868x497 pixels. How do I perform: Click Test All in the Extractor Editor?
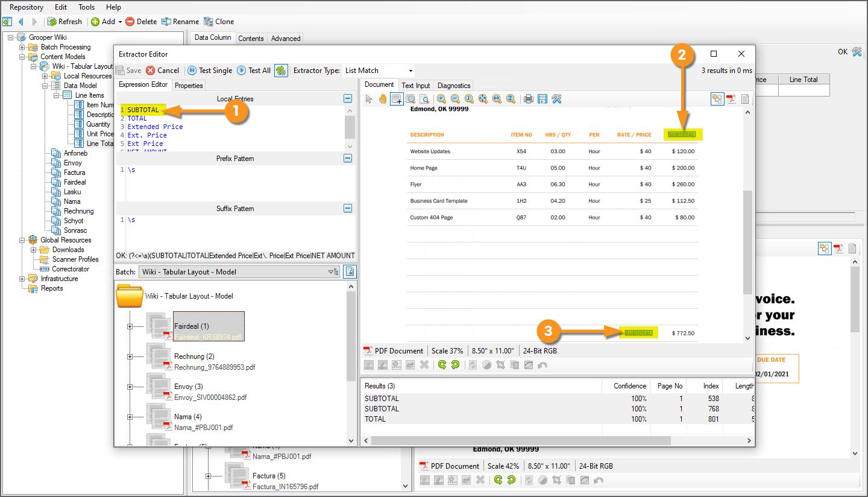click(x=254, y=71)
